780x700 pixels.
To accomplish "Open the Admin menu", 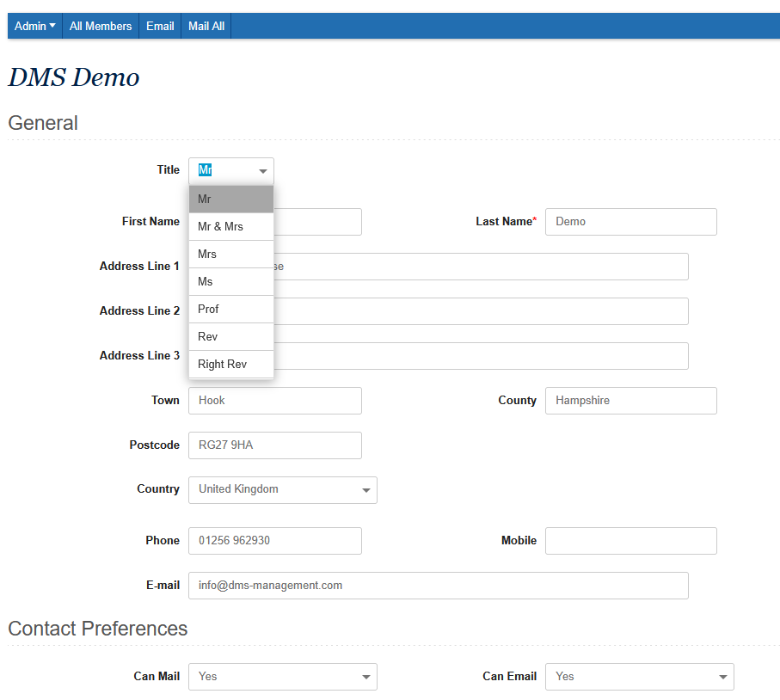I will click(x=34, y=26).
